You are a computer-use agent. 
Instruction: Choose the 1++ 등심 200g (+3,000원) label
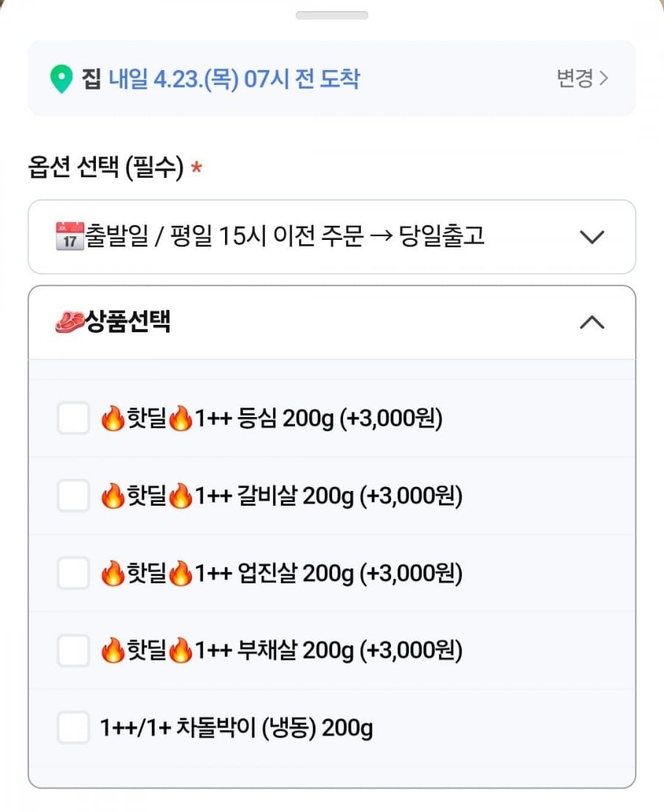coord(317,419)
